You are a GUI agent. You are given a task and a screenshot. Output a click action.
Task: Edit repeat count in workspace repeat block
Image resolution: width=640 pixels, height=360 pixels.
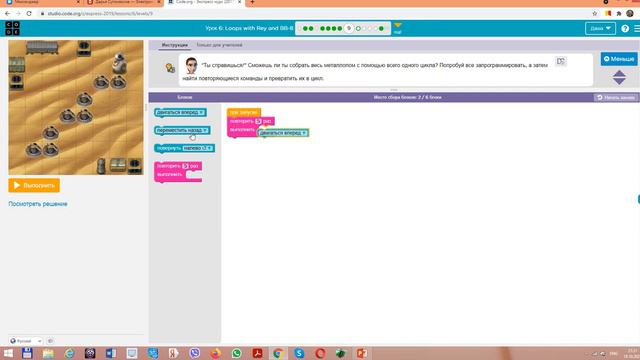click(258, 121)
